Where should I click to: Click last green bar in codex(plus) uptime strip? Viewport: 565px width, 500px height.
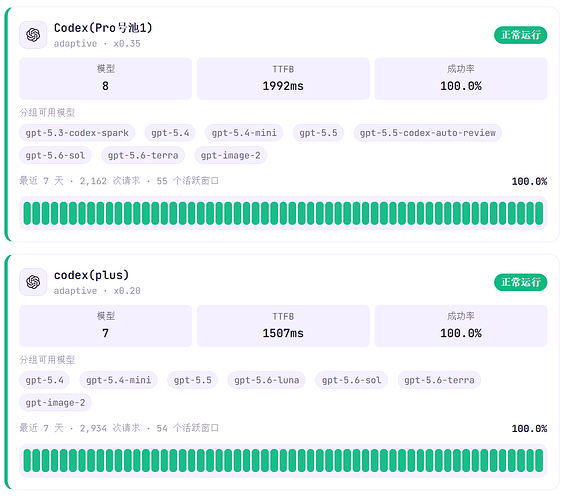pos(539,460)
